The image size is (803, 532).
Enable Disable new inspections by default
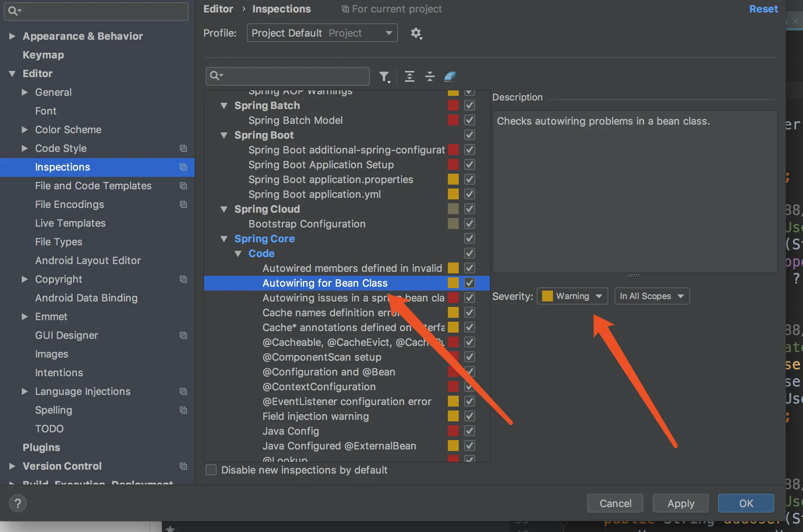[x=211, y=470]
